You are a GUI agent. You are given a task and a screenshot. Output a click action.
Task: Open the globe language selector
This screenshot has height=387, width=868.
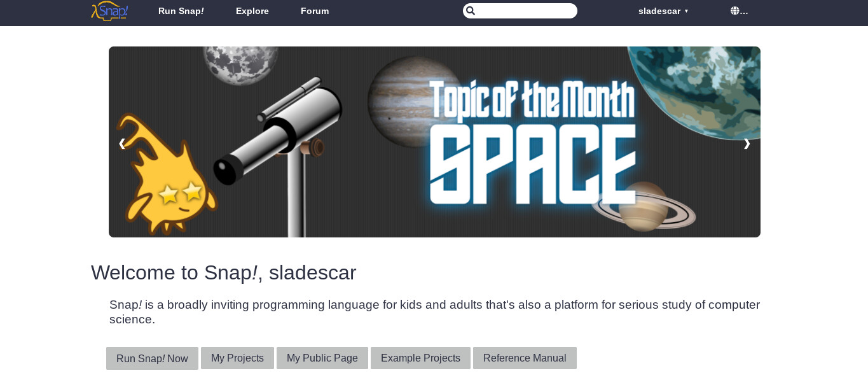738,11
